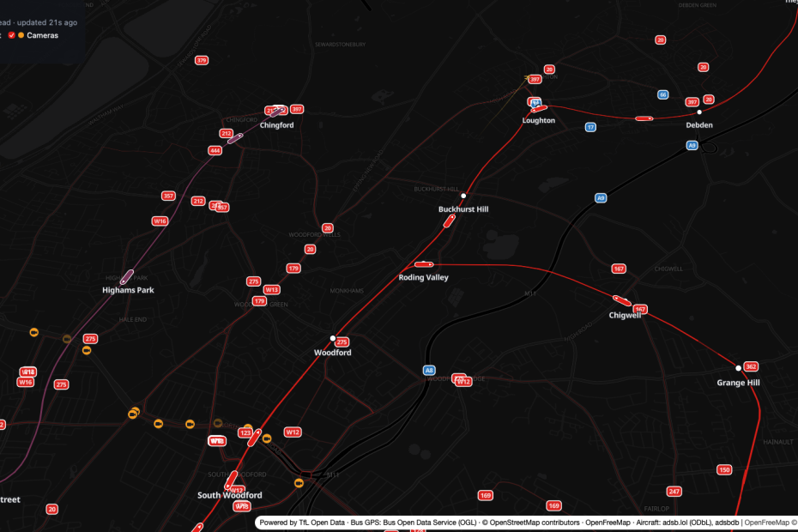The height and width of the screenshot is (532, 798).
Task: Select the red train below Buckhurst Hill
Action: point(450,221)
